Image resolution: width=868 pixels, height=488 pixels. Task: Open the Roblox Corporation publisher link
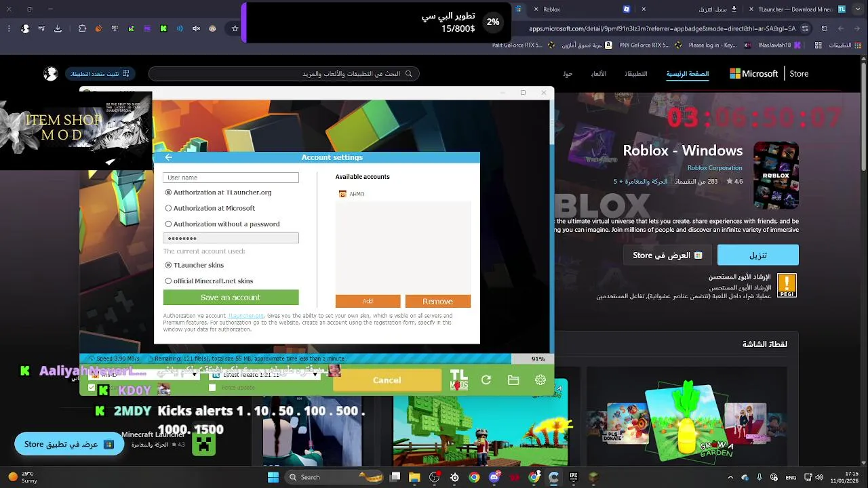[x=715, y=168]
